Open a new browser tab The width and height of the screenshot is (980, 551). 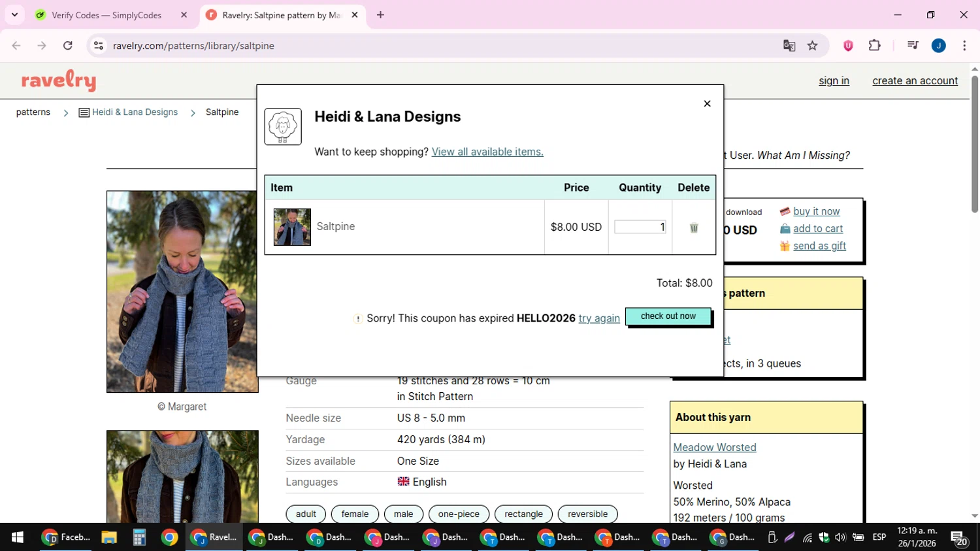coord(380,15)
